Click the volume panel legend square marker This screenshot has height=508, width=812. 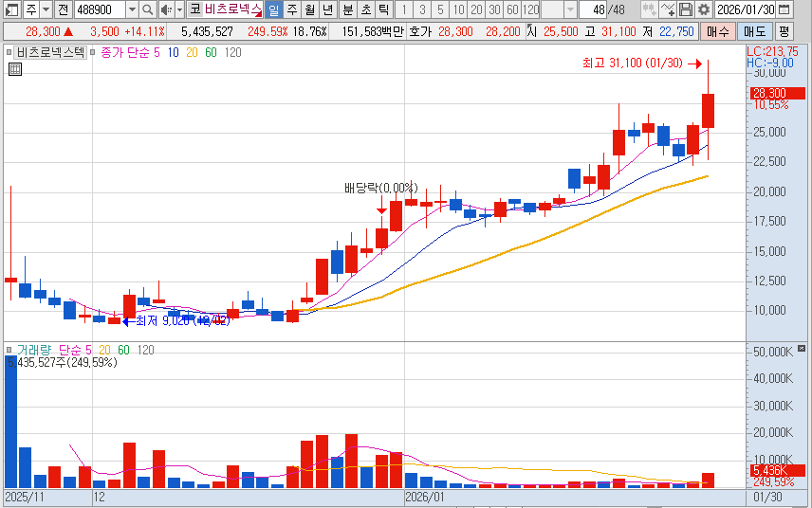tap(9, 351)
